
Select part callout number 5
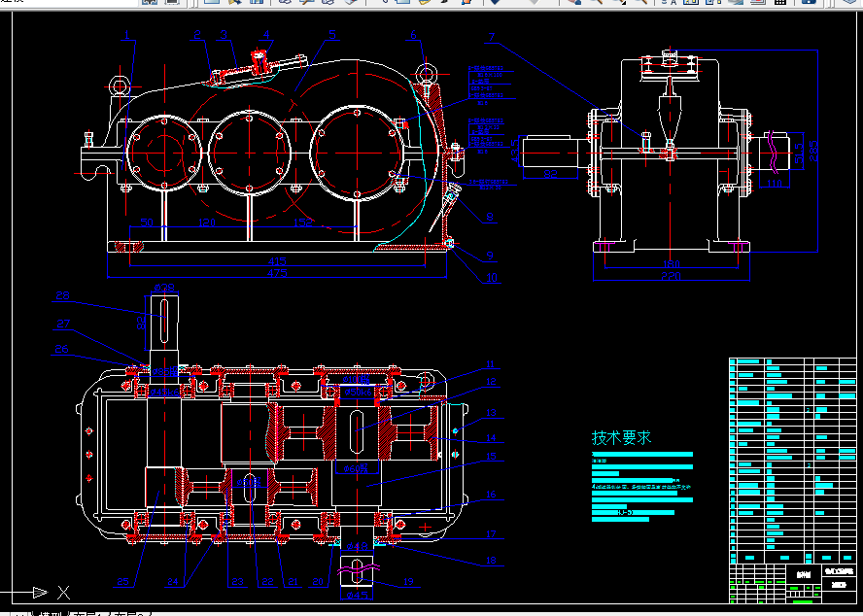332,35
